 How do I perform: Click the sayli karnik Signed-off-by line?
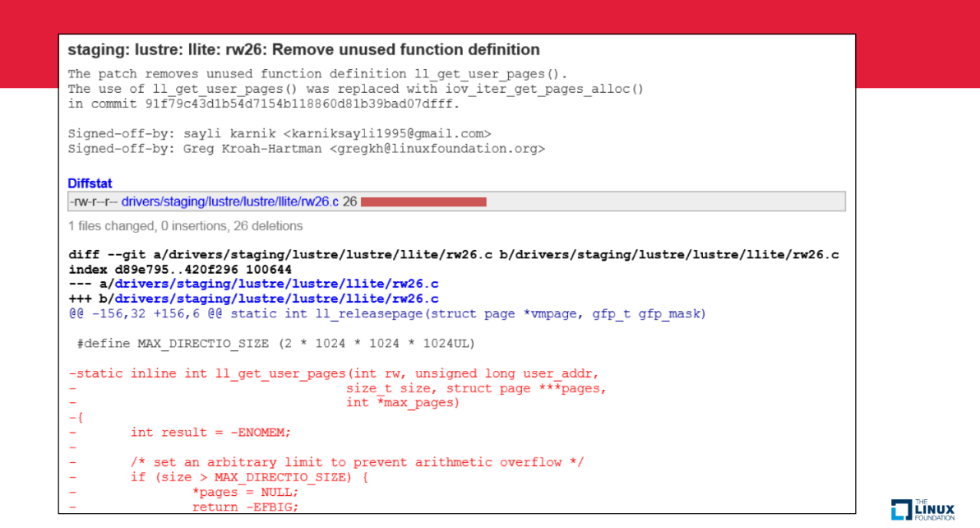(x=280, y=134)
